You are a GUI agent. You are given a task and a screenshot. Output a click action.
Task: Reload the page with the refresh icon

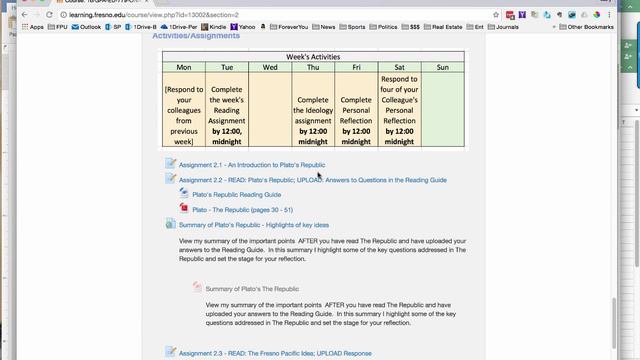49,15
